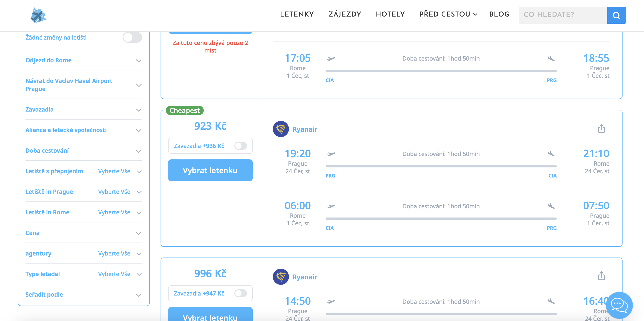Screen dimensions: 644x321
Task: Click Ryanair logo on 923 Kč offer
Action: tap(281, 129)
